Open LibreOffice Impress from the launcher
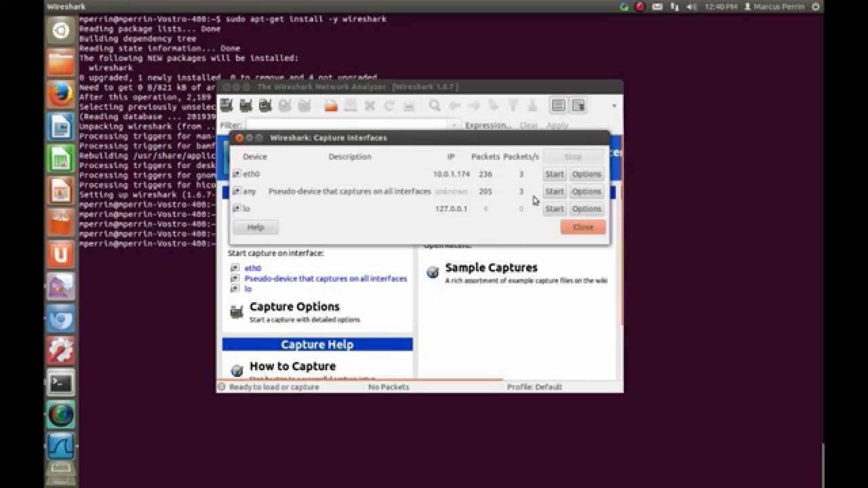 click(61, 191)
